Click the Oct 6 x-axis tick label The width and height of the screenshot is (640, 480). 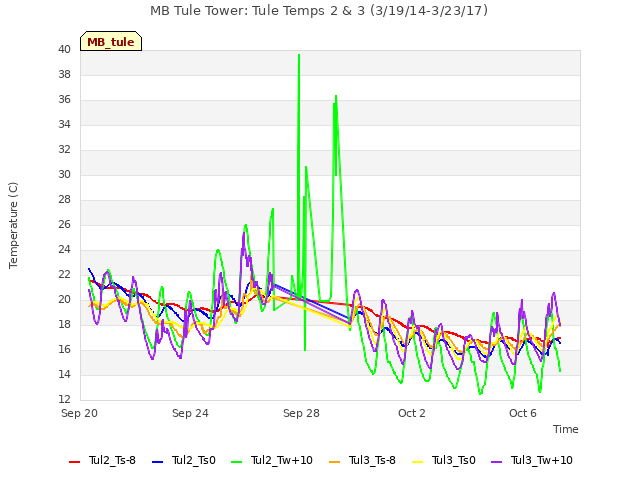click(523, 413)
